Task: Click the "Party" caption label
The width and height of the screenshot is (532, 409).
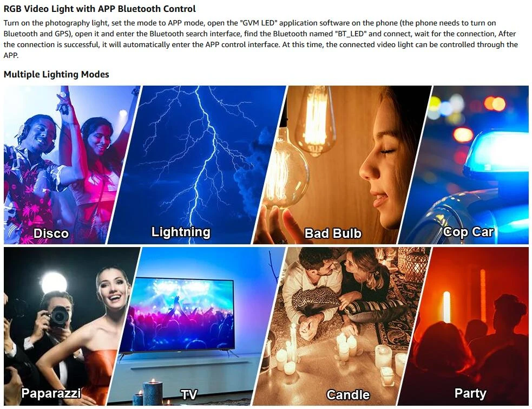Action: (x=470, y=393)
